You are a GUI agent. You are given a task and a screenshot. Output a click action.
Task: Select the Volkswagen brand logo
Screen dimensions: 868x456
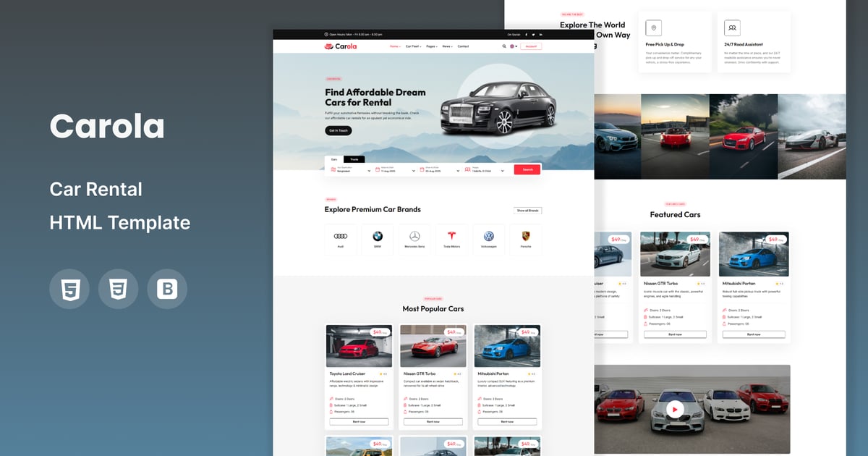(x=488, y=236)
